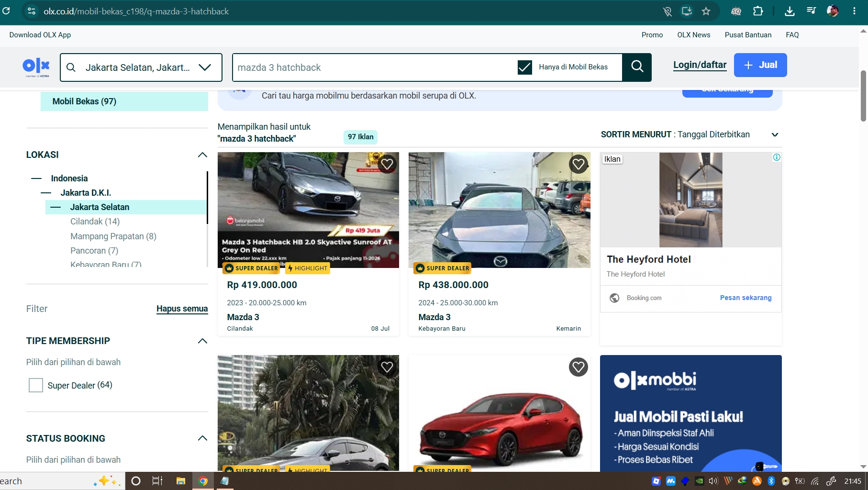This screenshot has height=490, width=868.
Task: Click the Bluetooth icon in system tray
Action: tap(771, 481)
